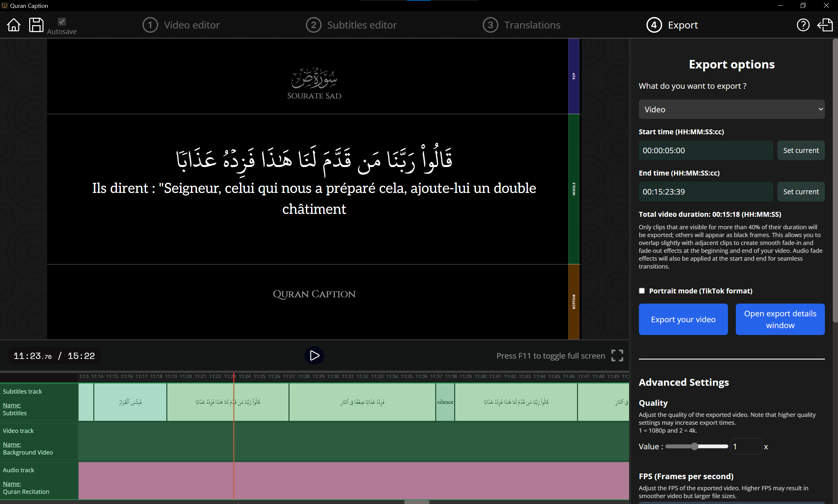Open the Translations step tab
Screen dimensions: 838x504
522,25
